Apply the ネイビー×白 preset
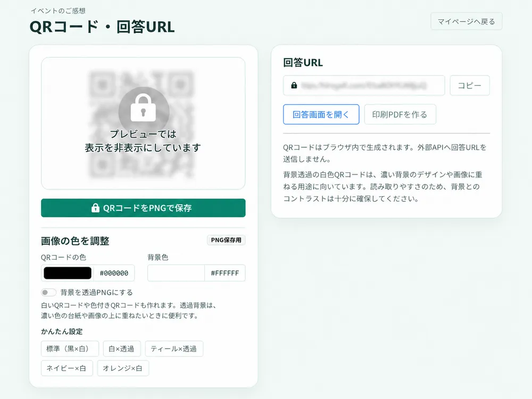The width and height of the screenshot is (532, 399). click(x=67, y=368)
